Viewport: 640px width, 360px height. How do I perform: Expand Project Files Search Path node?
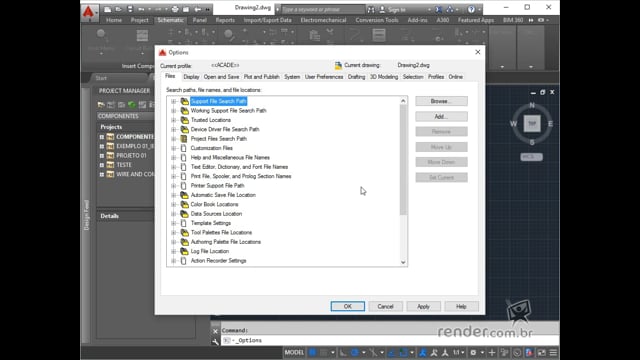174,139
